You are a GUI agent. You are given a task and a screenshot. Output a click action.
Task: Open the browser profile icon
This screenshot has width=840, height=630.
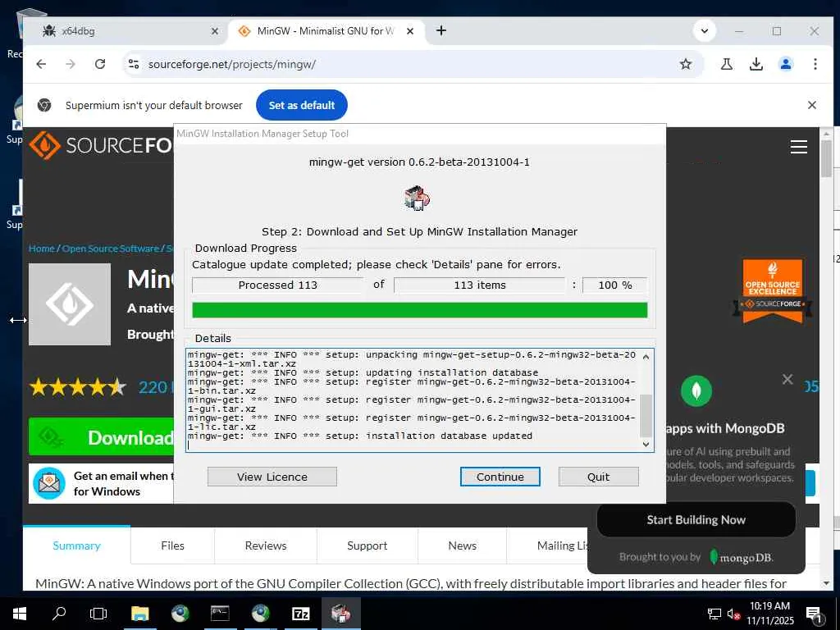point(785,64)
